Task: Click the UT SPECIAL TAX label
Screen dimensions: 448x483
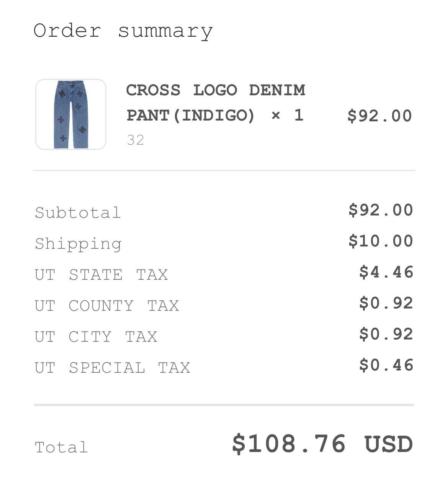Action: point(113,368)
